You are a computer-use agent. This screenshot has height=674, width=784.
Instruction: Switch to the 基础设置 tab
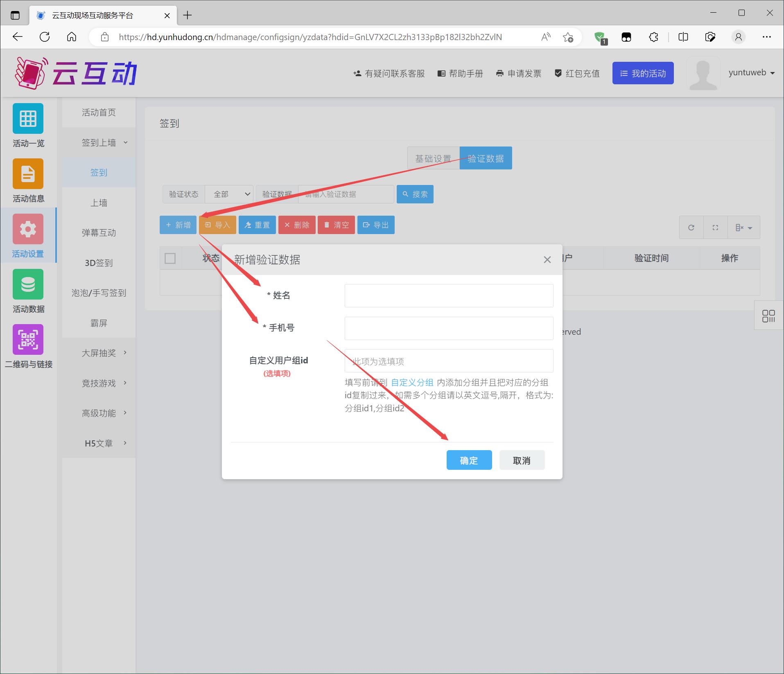[x=433, y=158]
